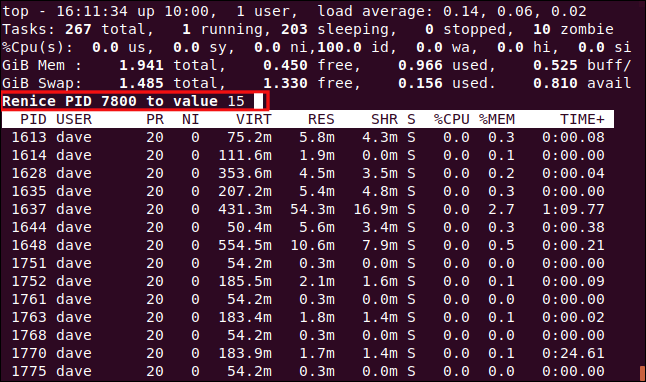Click the USER column header

point(74,119)
